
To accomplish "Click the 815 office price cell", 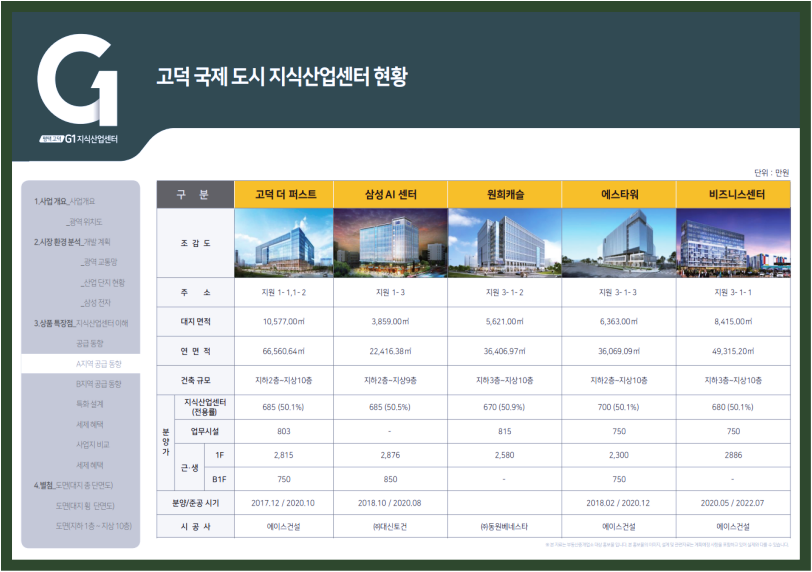I will (504, 431).
